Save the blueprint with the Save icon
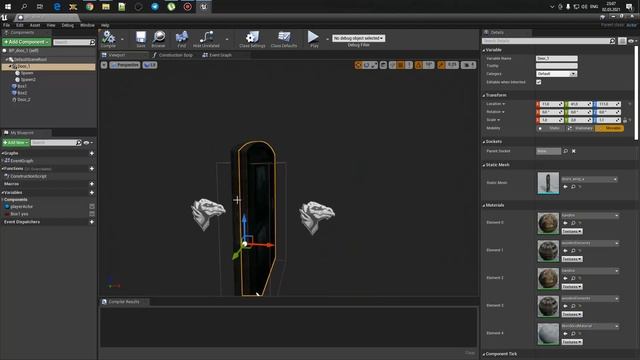The height and width of the screenshot is (360, 640). click(x=141, y=38)
